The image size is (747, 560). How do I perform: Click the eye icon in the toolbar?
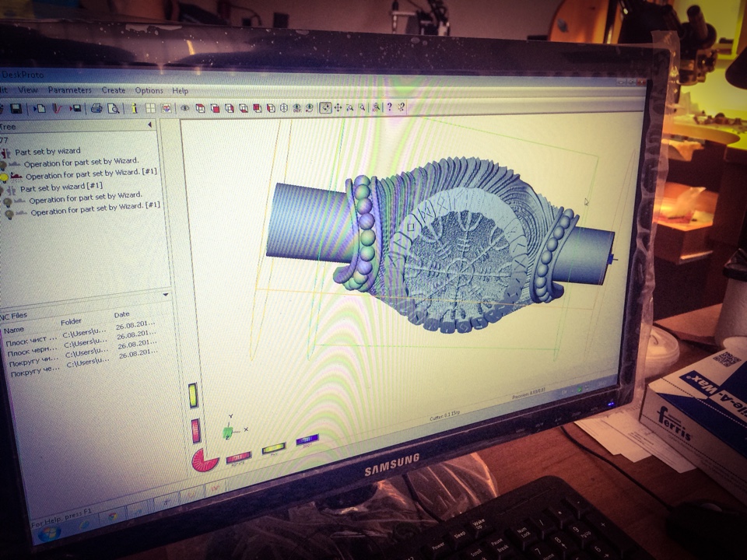click(x=185, y=108)
